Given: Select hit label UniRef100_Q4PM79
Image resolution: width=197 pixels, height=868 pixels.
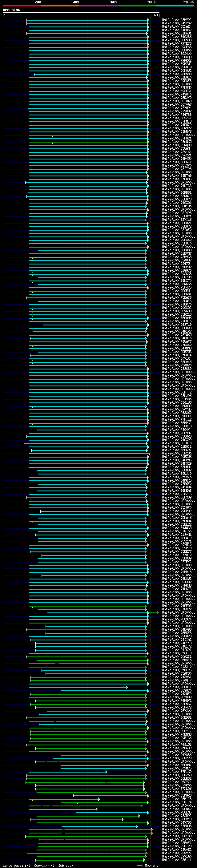Looking at the screenshot, I should (177, 125).
